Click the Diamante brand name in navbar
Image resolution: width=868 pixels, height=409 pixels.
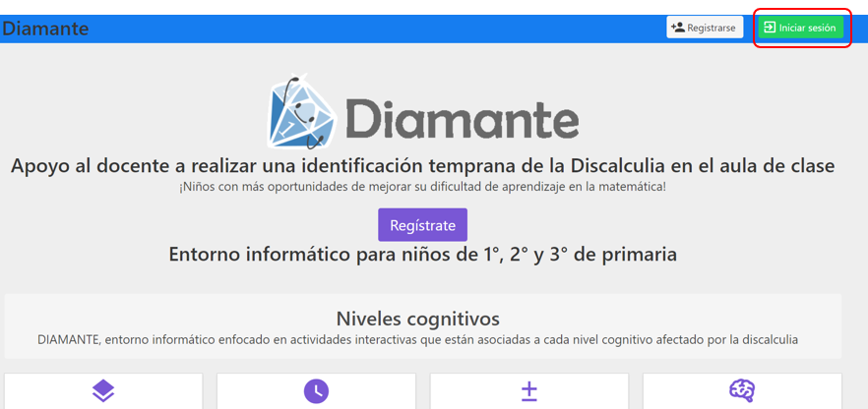(x=45, y=29)
